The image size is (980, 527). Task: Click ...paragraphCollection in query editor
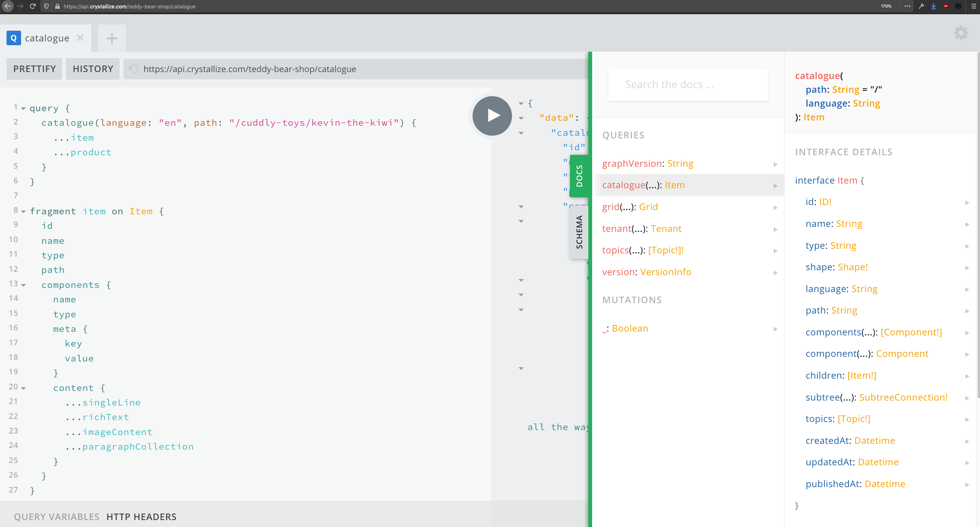pos(130,447)
